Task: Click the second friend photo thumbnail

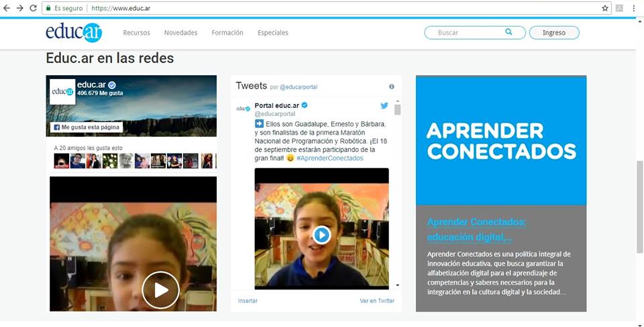Action: [x=78, y=161]
